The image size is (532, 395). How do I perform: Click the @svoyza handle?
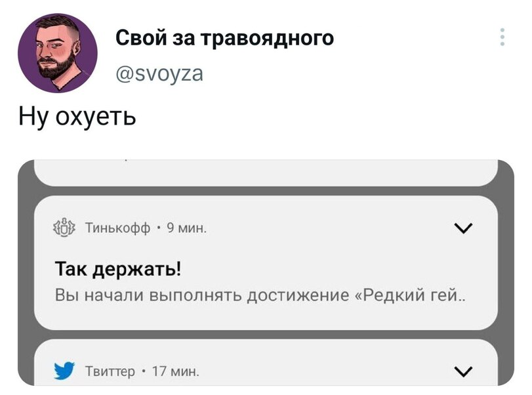point(159,73)
